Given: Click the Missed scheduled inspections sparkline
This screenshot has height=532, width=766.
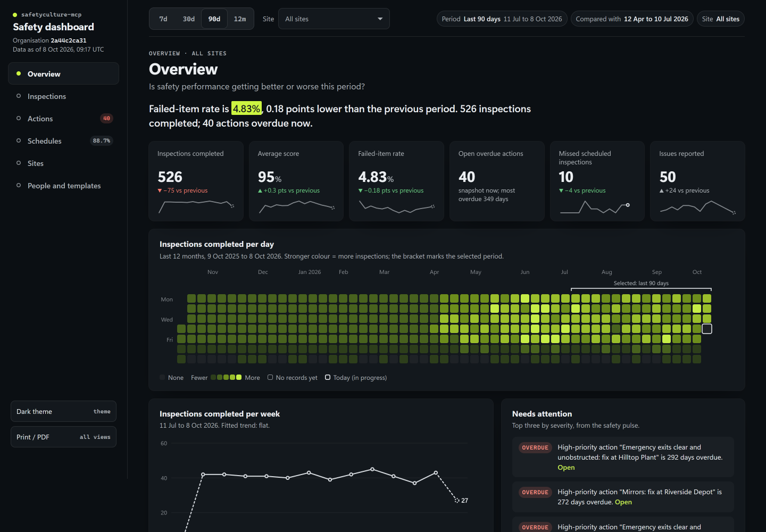Looking at the screenshot, I should point(595,206).
